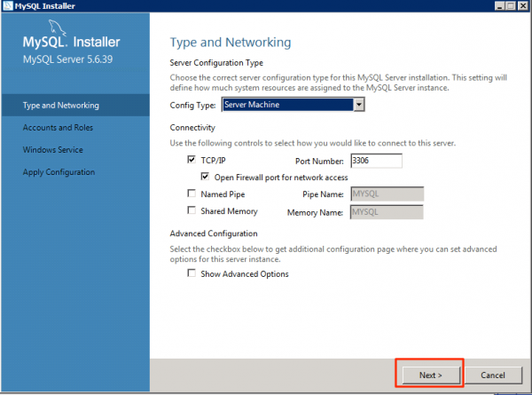Maximize the MySQL Installer window
This screenshot has height=395, width=532.
tap(511, 6)
